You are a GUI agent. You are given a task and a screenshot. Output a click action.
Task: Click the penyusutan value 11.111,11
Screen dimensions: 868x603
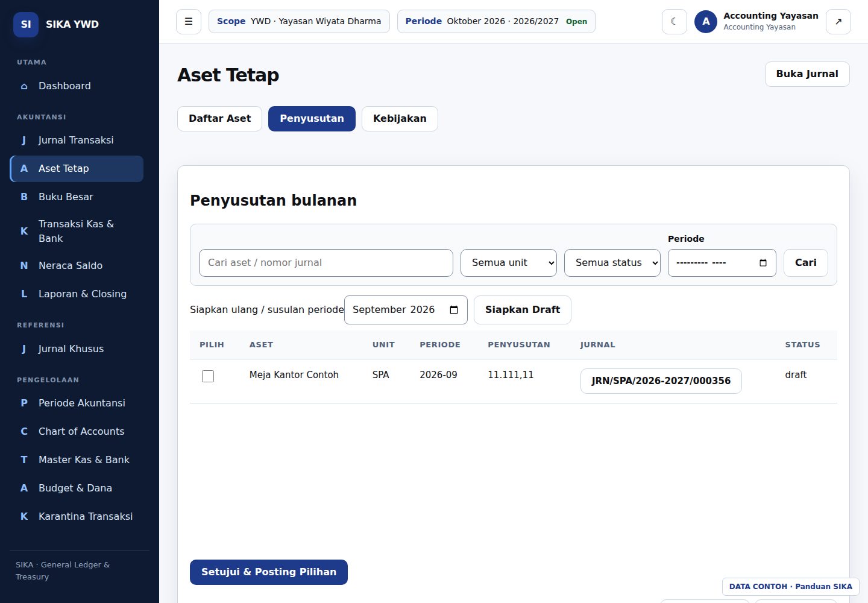point(511,375)
